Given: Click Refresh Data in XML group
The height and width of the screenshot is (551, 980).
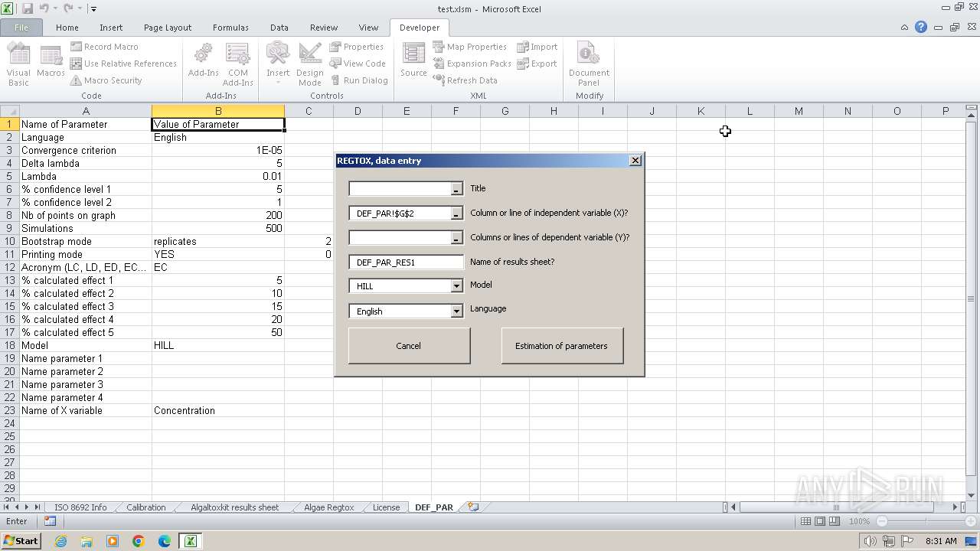Looking at the screenshot, I should tap(465, 80).
